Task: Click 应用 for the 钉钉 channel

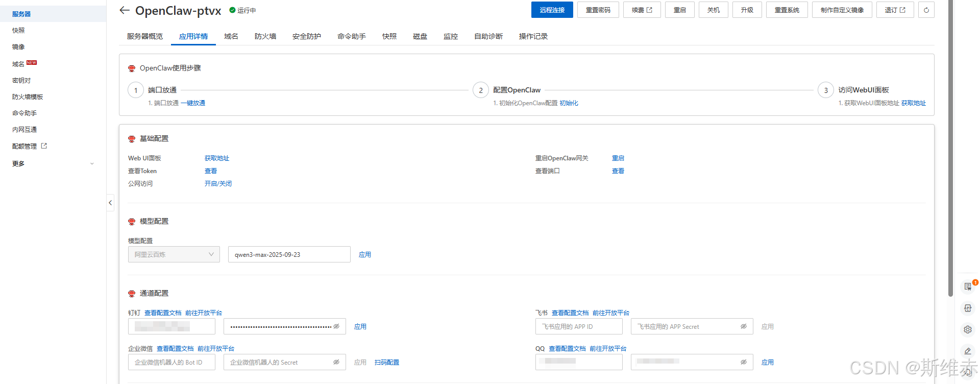Action: click(x=360, y=326)
